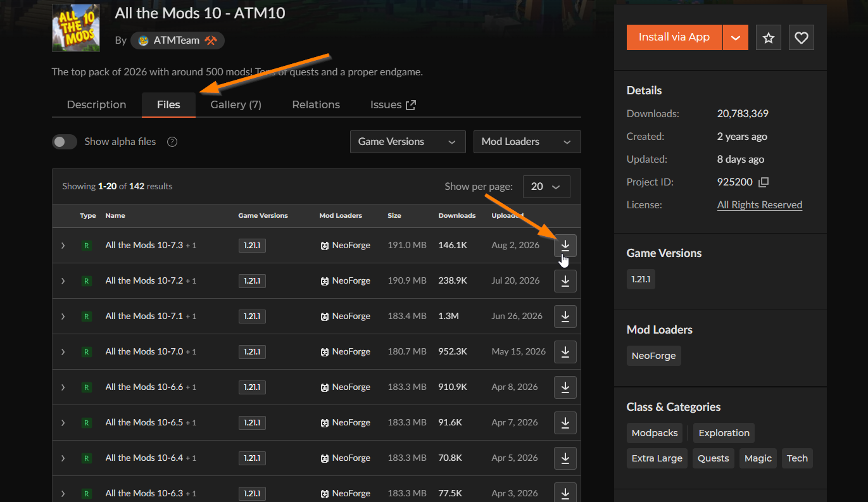The image size is (868, 502).
Task: Select the Exploration category tag
Action: click(x=724, y=433)
